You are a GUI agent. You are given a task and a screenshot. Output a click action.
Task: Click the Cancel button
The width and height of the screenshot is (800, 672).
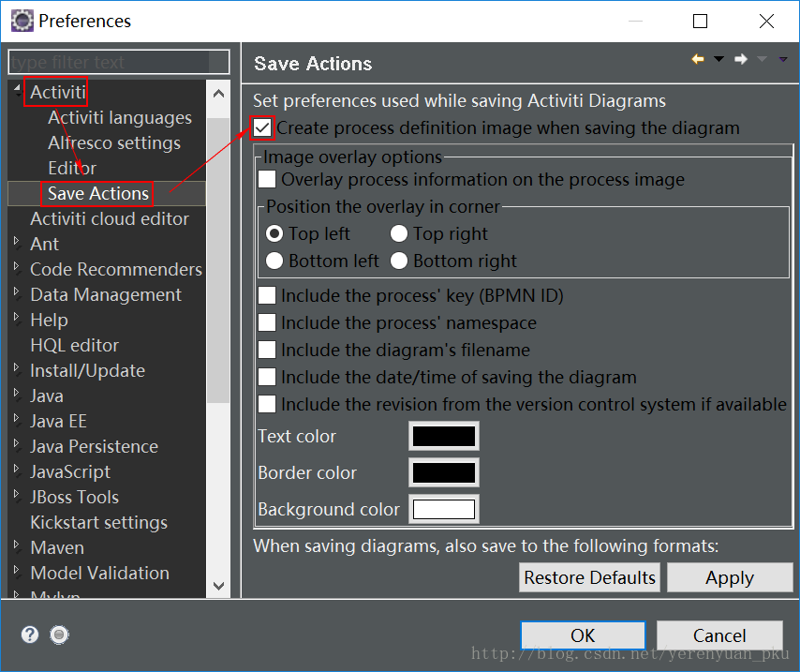(719, 635)
